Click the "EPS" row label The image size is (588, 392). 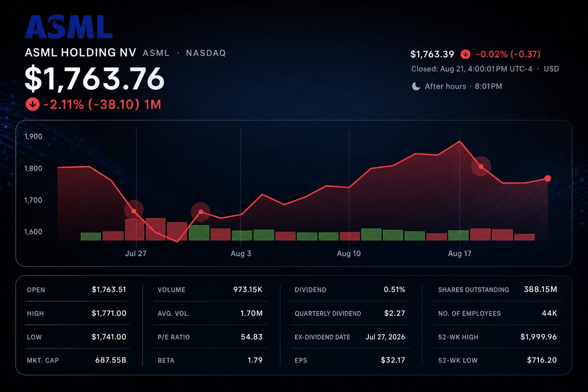tap(301, 361)
